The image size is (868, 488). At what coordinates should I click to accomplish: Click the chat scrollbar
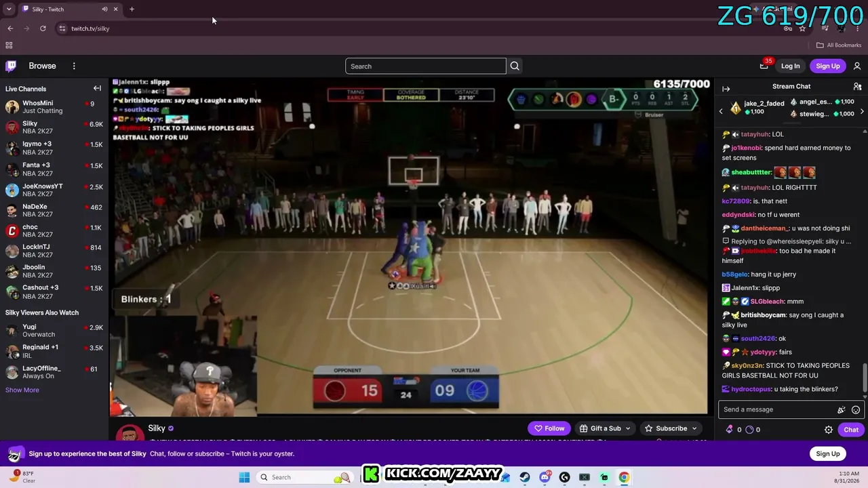tap(865, 378)
